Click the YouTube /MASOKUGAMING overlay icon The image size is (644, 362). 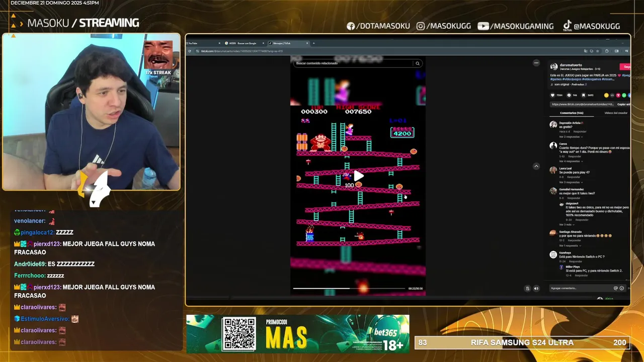click(x=483, y=26)
